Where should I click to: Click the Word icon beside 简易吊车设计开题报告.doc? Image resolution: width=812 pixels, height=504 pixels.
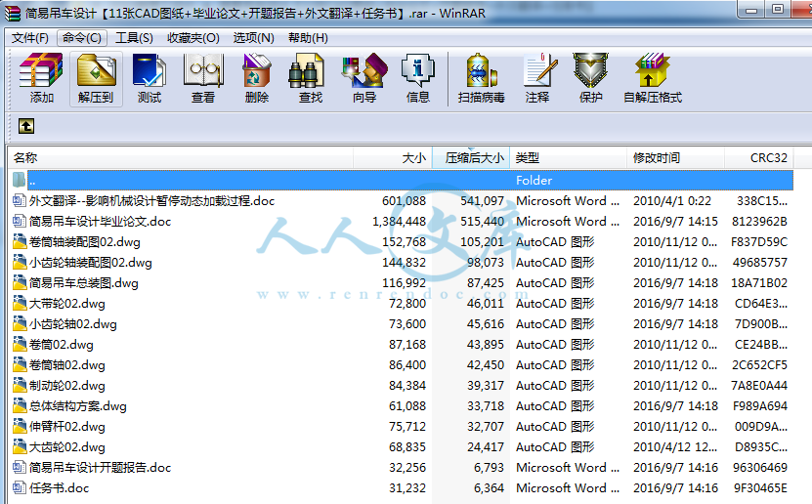(20, 467)
